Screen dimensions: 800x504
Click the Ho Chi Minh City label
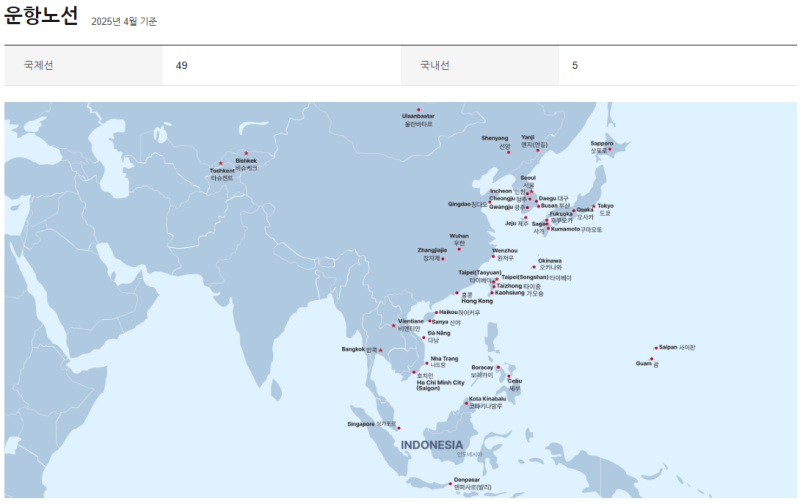(440, 383)
